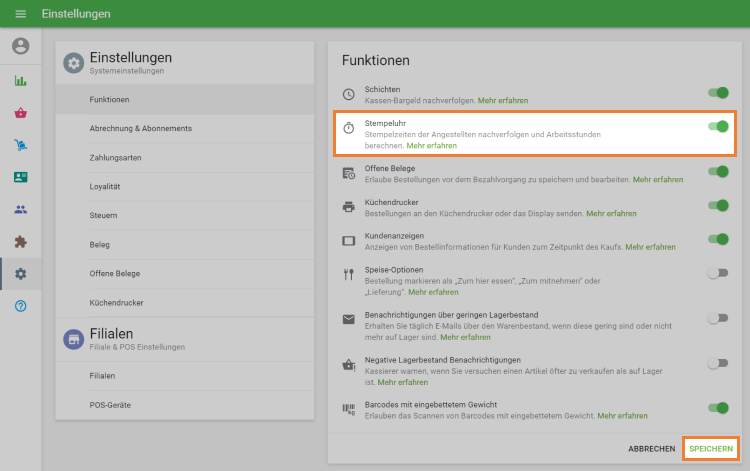The width and height of the screenshot is (750, 471).
Task: Go to POS-Geräte under Filialen
Action: coord(110,404)
